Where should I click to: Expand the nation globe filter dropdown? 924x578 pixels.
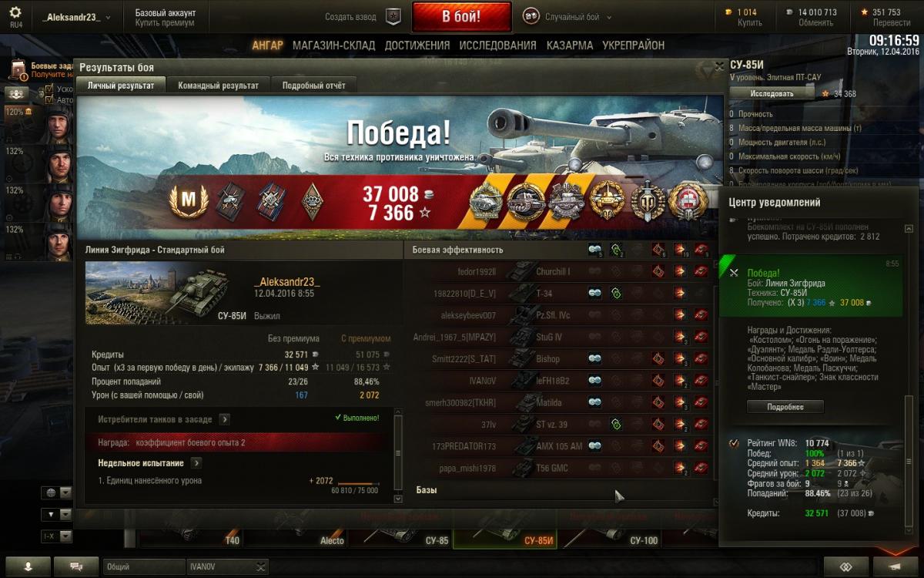pos(57,493)
